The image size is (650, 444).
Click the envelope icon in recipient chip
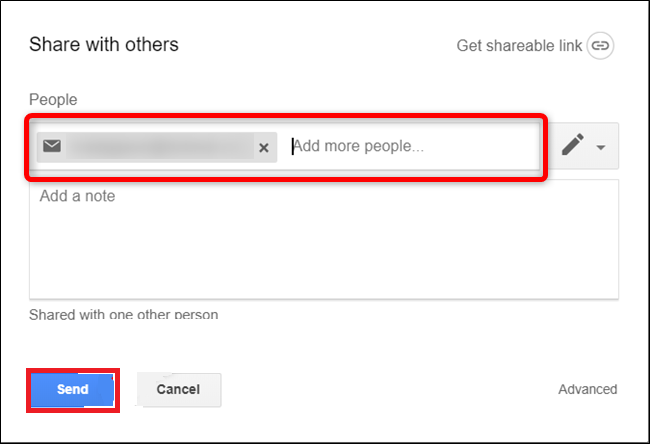coord(52,146)
